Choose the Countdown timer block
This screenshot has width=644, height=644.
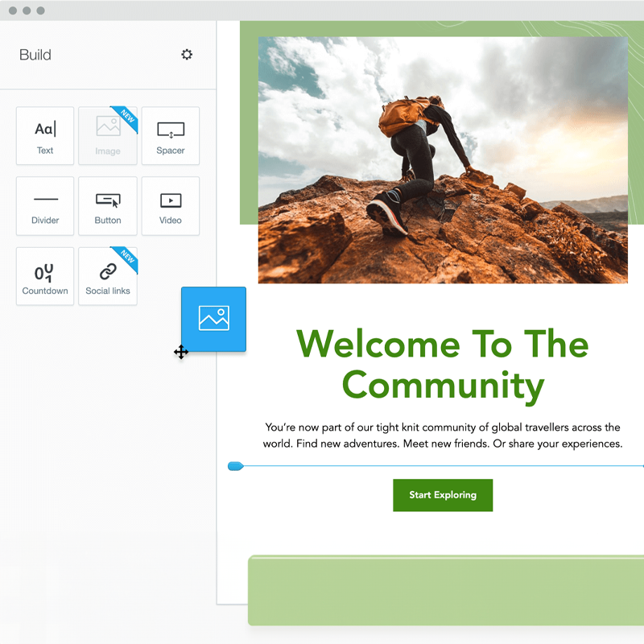point(45,276)
